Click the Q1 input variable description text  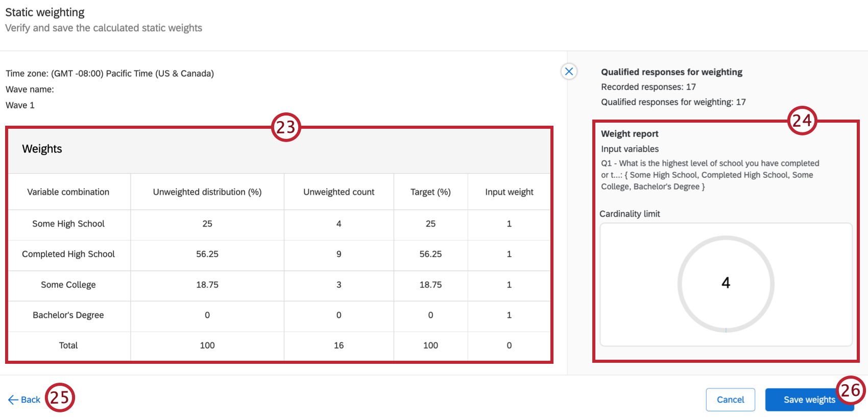pyautogui.click(x=710, y=175)
